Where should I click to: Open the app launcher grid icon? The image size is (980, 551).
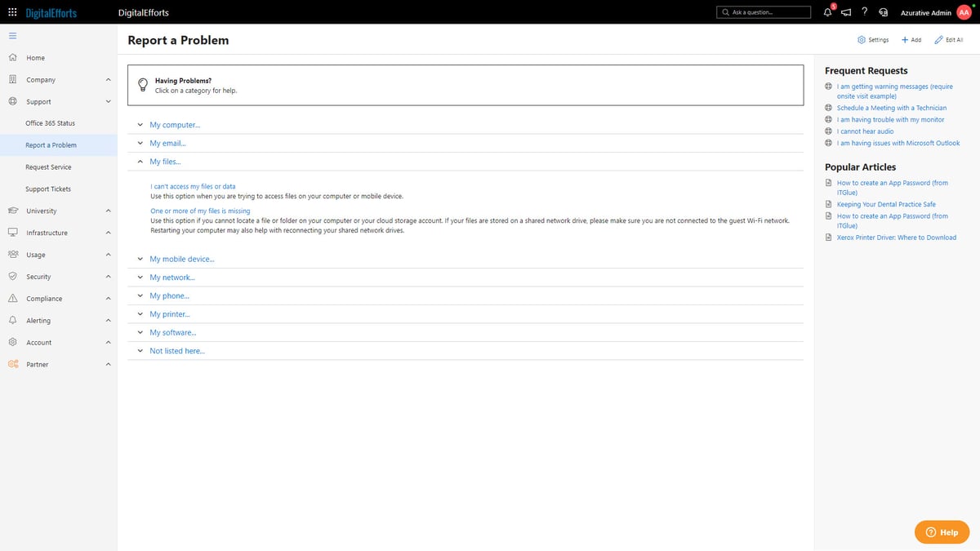pyautogui.click(x=11, y=12)
